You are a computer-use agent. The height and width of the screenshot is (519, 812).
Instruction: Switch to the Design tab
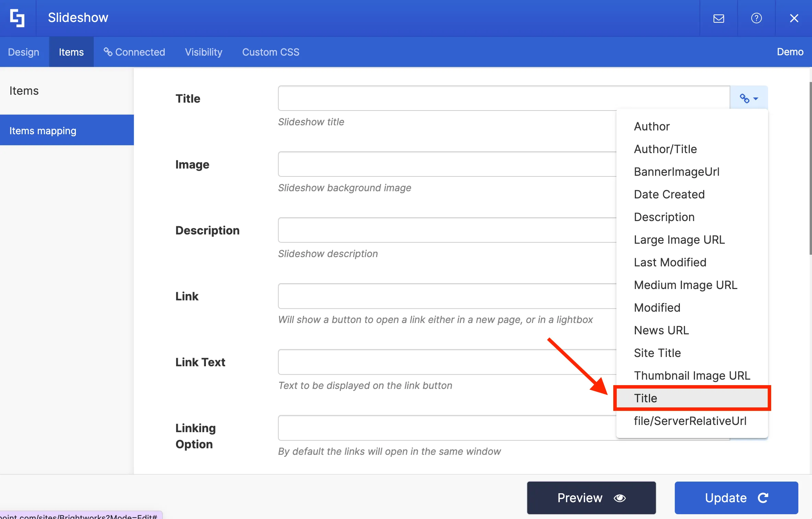(24, 52)
